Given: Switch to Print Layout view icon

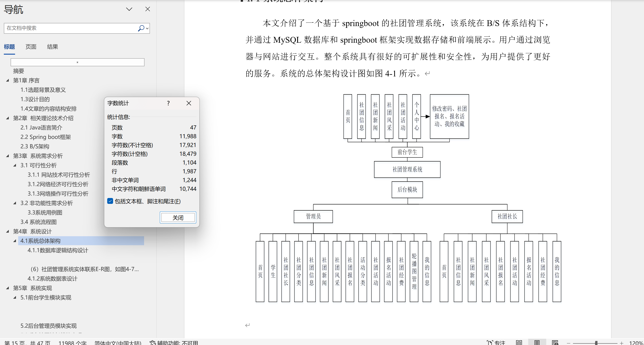Looking at the screenshot, I should (537, 343).
